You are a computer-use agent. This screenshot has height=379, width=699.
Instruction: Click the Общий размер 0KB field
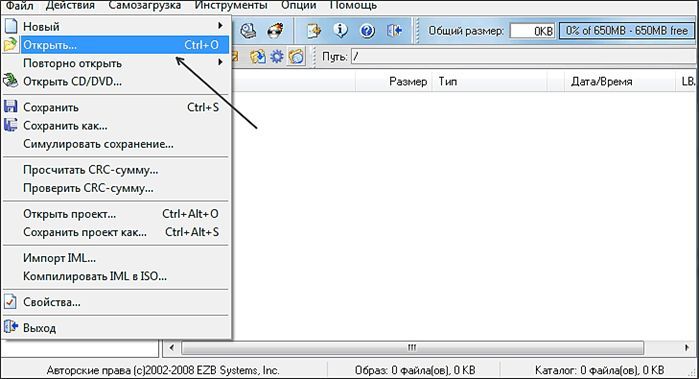click(532, 31)
